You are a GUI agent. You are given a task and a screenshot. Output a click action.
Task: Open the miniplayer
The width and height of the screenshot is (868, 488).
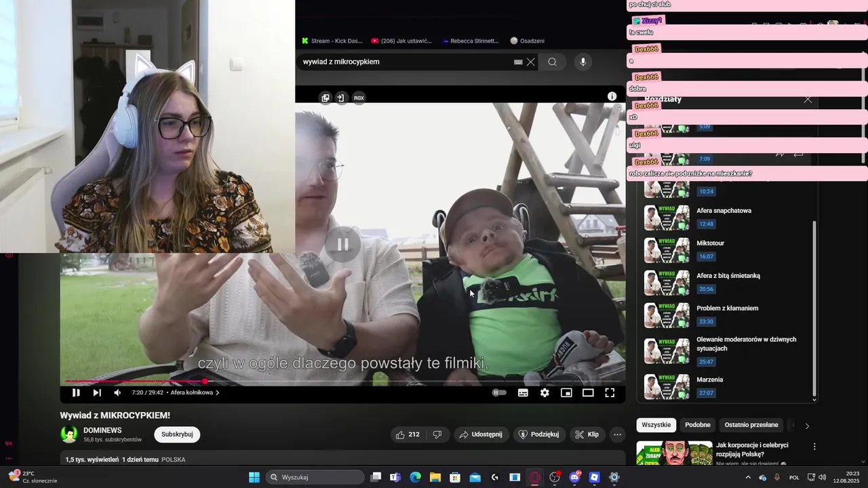566,392
